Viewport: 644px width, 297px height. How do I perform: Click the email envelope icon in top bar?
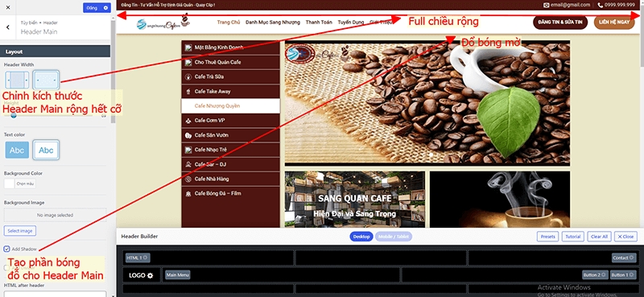[546, 5]
